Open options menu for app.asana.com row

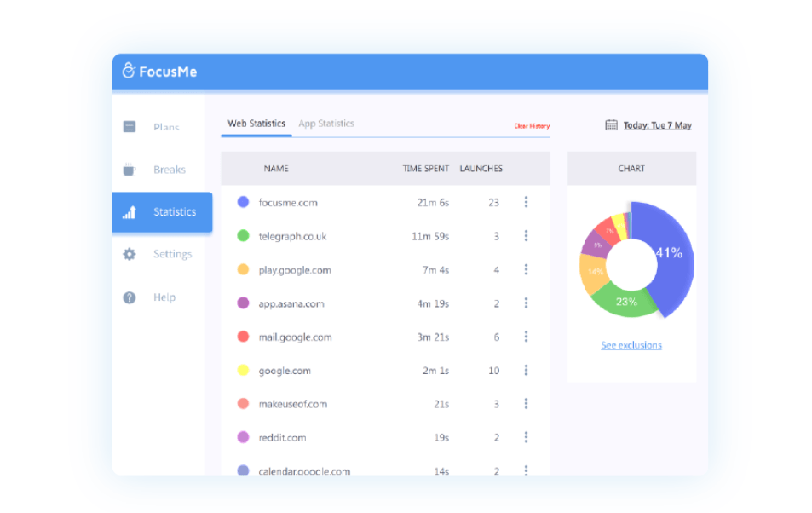[526, 303]
